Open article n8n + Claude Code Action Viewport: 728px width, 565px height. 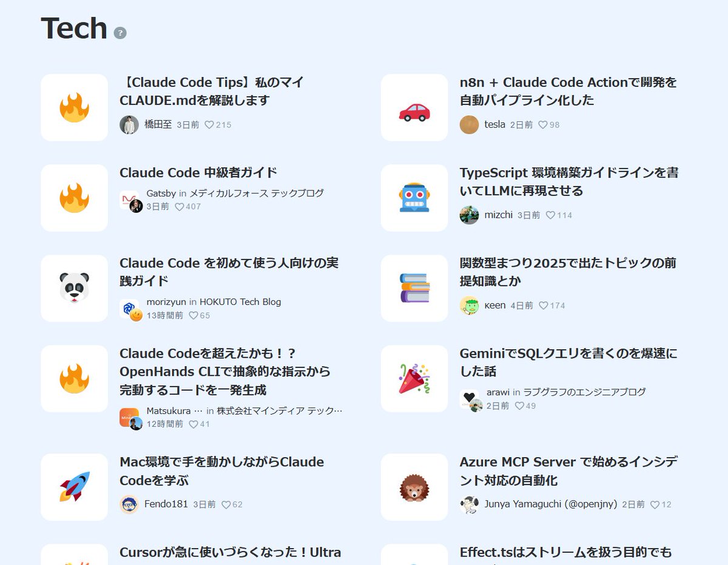click(568, 91)
